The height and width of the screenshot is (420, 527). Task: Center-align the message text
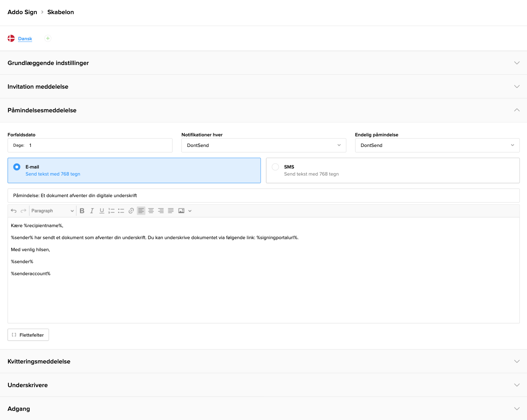(x=151, y=211)
